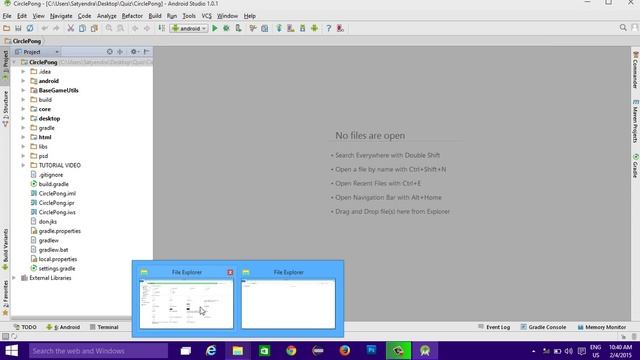Image resolution: width=640 pixels, height=360 pixels.
Task: Expand the BaseGameUtils folder
Action: (23, 90)
